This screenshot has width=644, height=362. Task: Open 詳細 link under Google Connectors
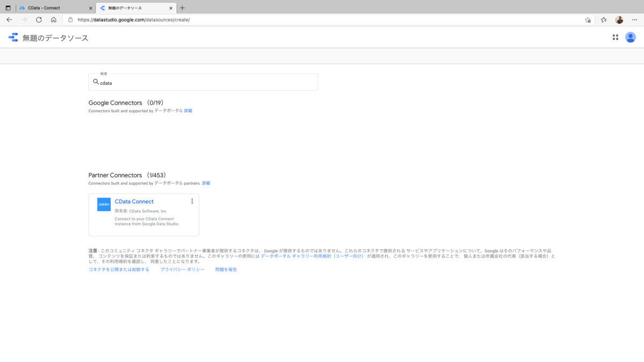click(188, 111)
